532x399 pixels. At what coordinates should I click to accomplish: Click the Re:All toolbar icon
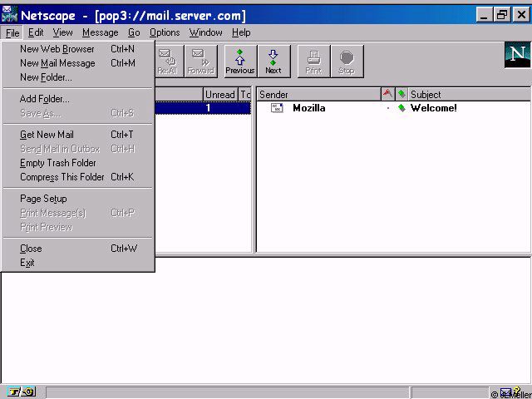click(168, 62)
